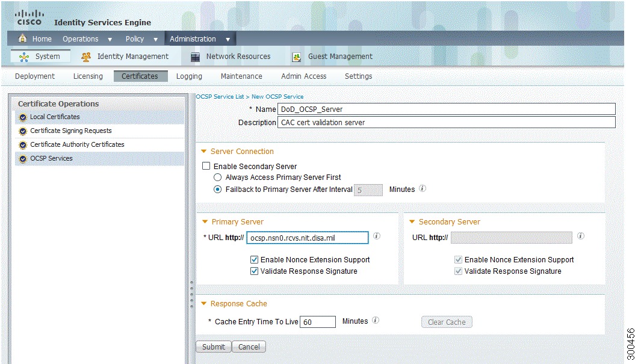This screenshot has width=638, height=364.
Task: Click the Guest Management icon
Action: (x=297, y=57)
